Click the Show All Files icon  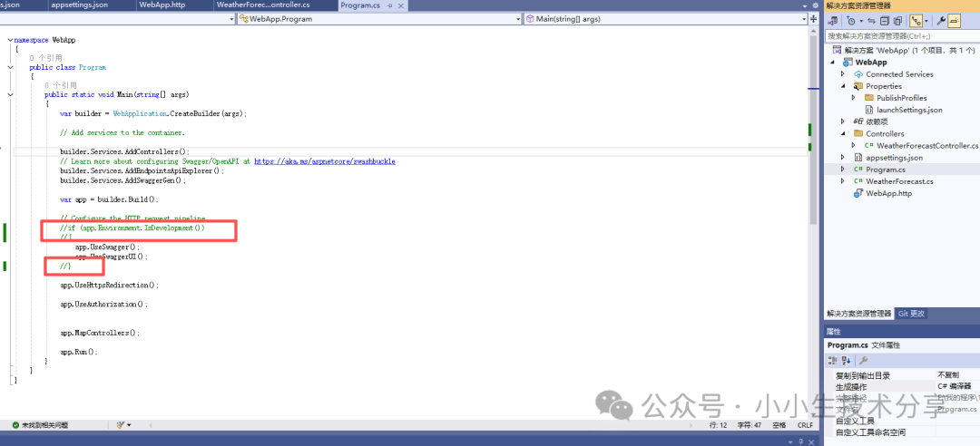(897, 20)
